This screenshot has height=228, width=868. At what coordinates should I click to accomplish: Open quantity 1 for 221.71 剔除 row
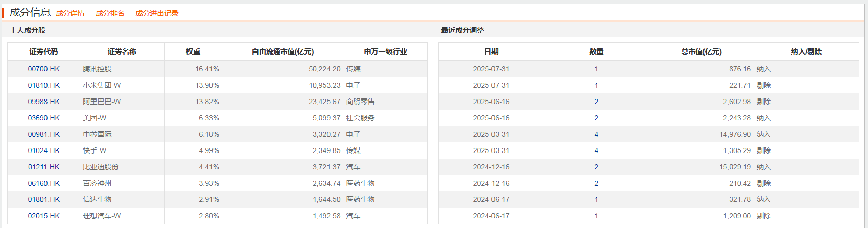596,85
